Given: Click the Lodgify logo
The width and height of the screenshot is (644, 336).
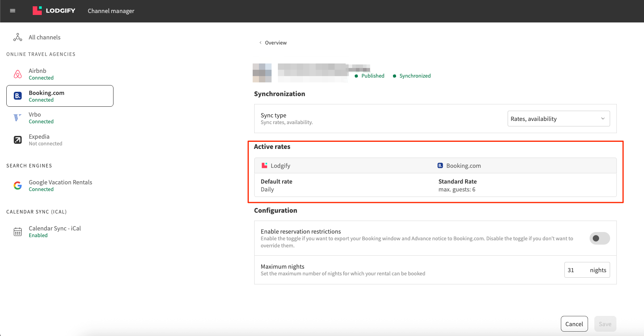Looking at the screenshot, I should [x=54, y=11].
